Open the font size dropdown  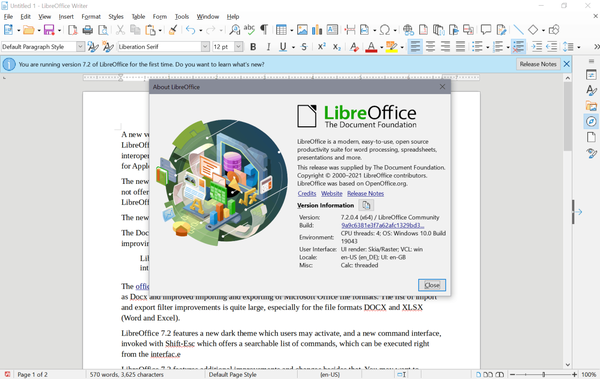tap(238, 47)
